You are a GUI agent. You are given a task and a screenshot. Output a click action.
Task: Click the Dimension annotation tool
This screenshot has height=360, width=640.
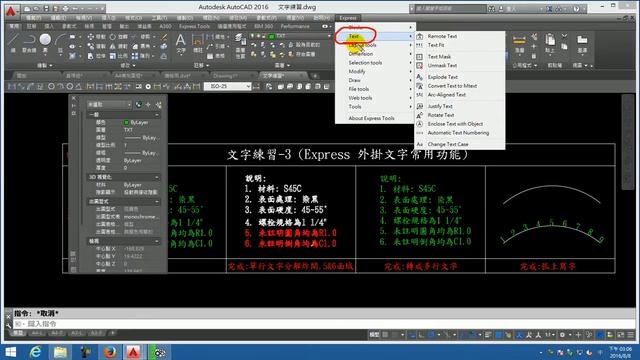[x=198, y=43]
